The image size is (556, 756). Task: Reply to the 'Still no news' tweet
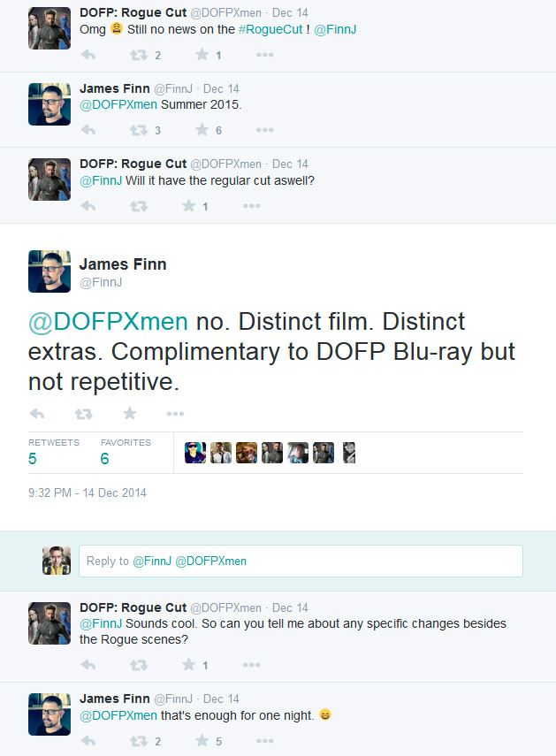point(88,55)
